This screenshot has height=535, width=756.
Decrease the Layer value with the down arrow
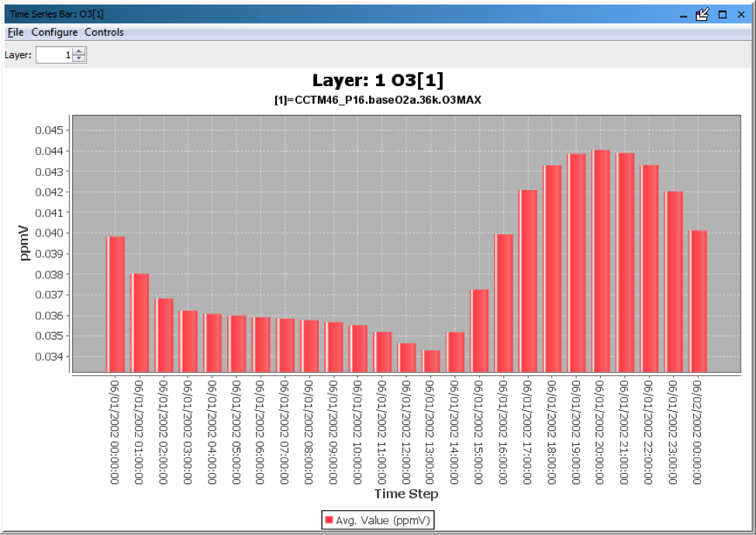pos(79,59)
